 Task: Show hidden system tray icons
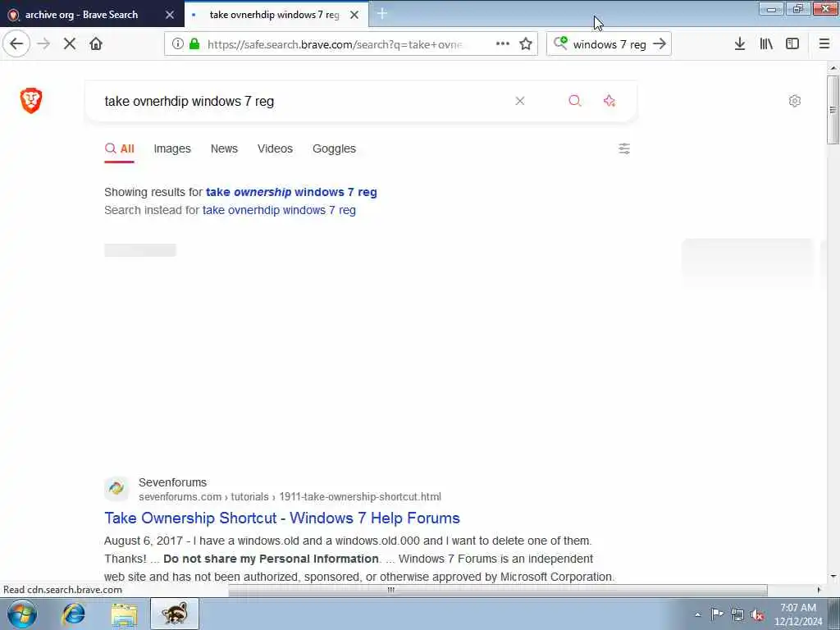click(697, 615)
